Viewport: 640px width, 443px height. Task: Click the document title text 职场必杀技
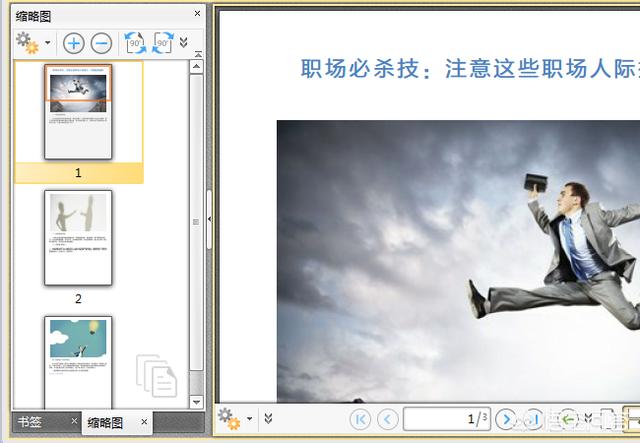[x=360, y=68]
